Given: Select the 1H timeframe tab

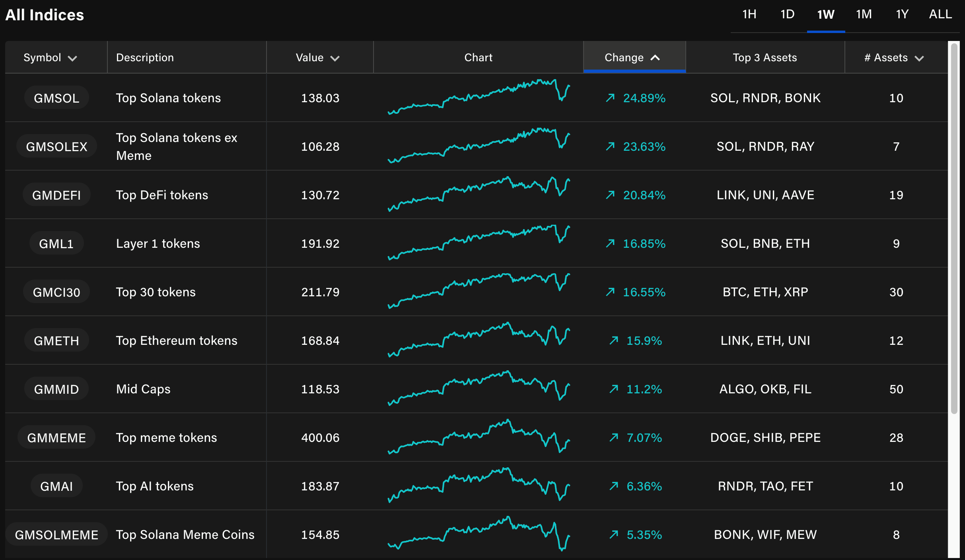Looking at the screenshot, I should click(749, 15).
